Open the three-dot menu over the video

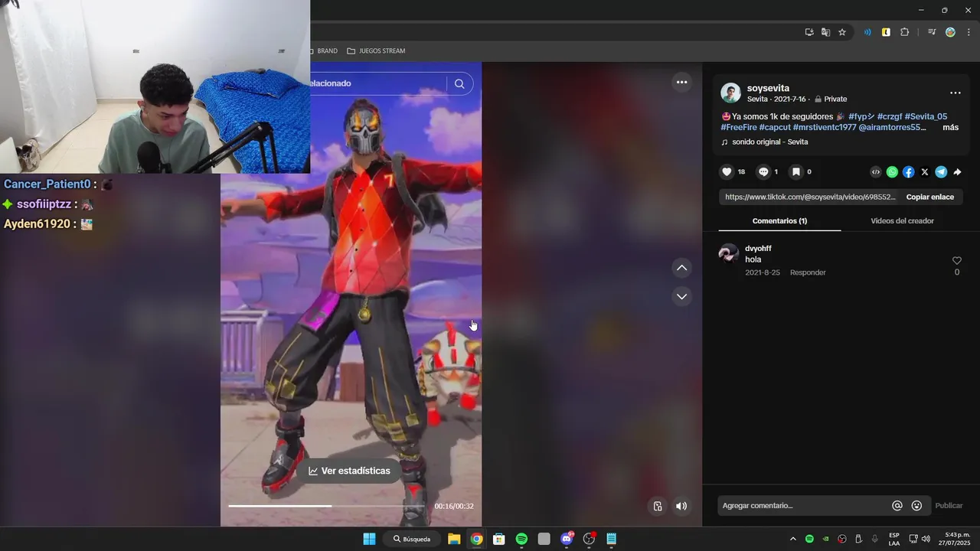681,83
